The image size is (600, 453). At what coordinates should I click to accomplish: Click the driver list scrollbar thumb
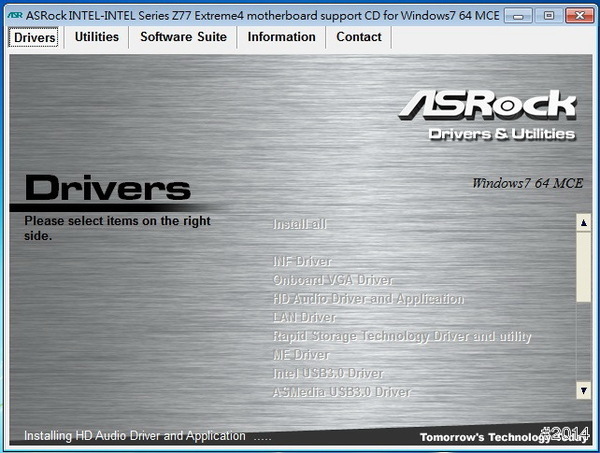click(x=584, y=266)
